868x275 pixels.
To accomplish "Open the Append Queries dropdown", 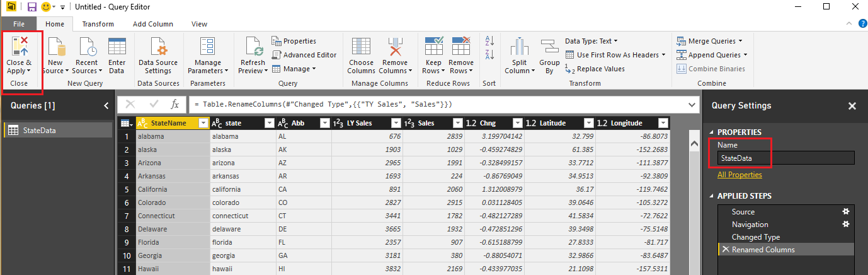I will click(x=712, y=55).
